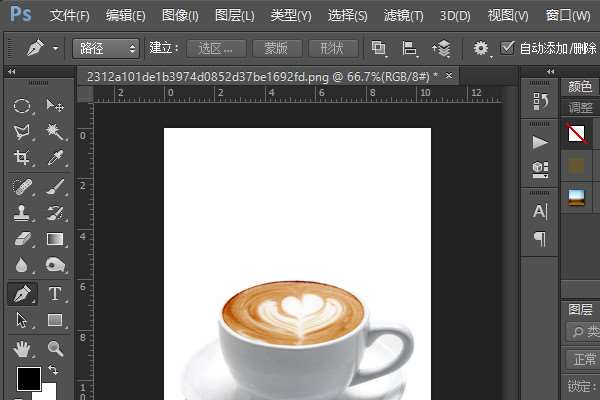The height and width of the screenshot is (400, 600).
Task: Select the Path Selection arrow tool
Action: pos(21,320)
